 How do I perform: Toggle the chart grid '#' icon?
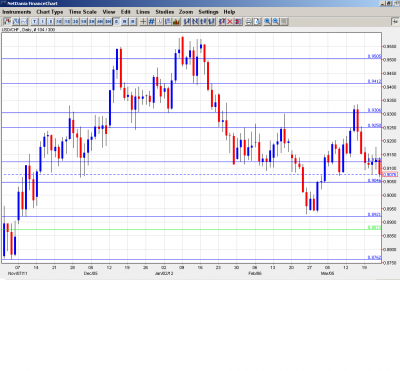[151, 22]
